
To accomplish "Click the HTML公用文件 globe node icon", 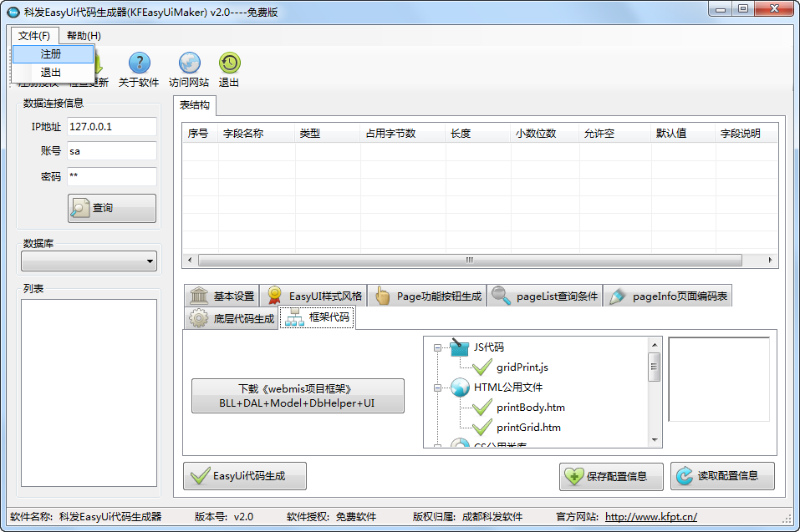I will coord(459,388).
